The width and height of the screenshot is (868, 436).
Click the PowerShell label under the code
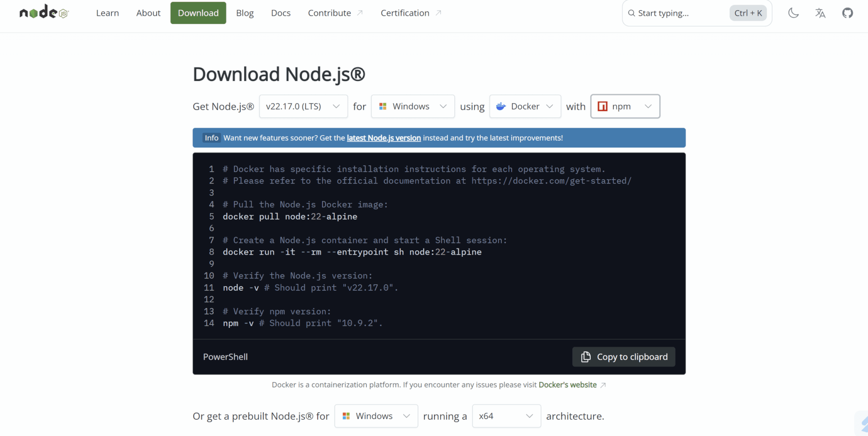coord(225,357)
